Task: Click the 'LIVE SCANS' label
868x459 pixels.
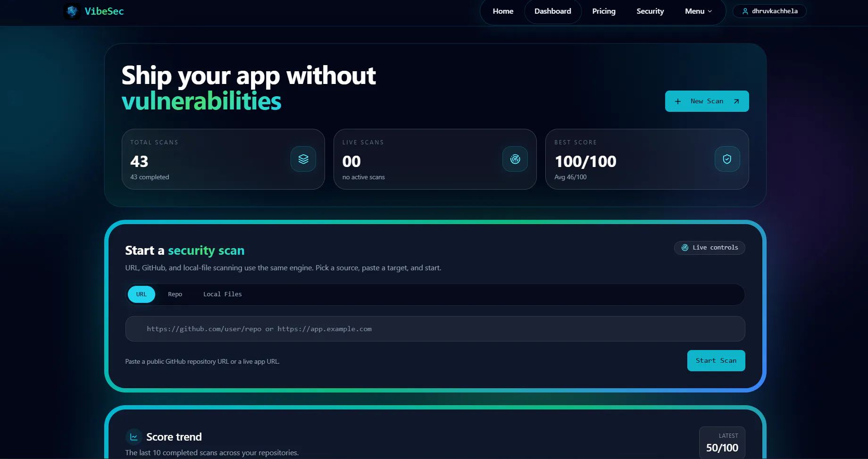Action: click(x=363, y=142)
